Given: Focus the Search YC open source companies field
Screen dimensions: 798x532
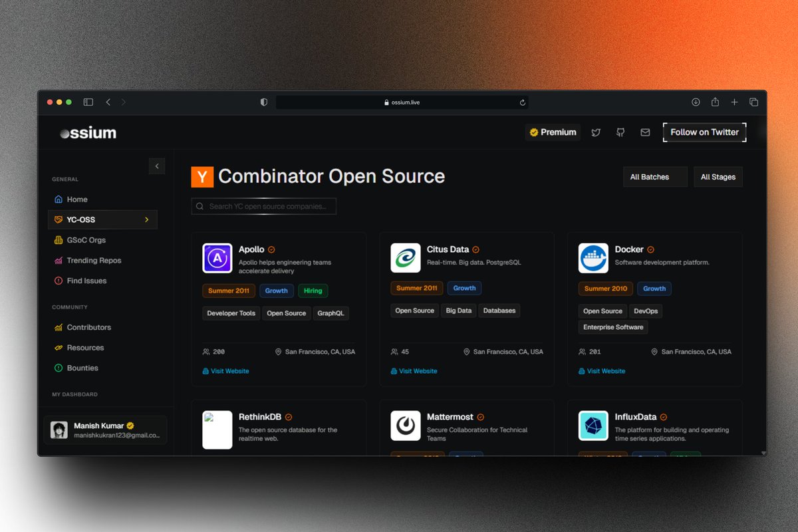Looking at the screenshot, I should 264,206.
